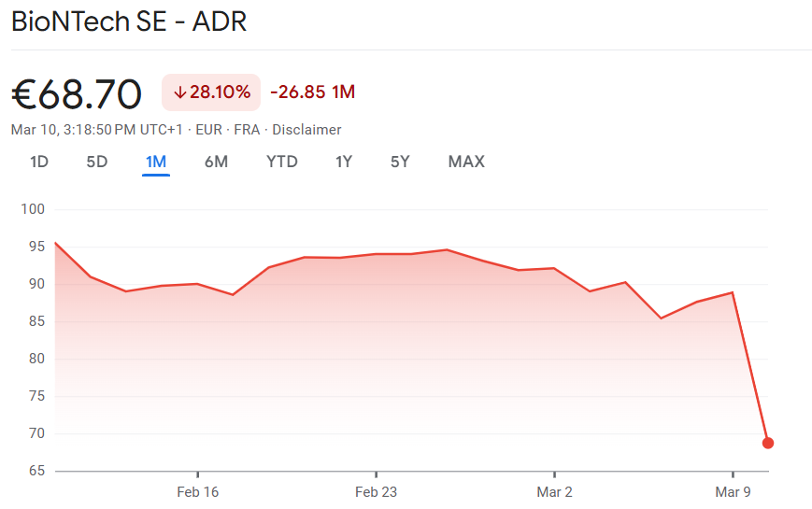812x509 pixels.
Task: Click the Mar 9 date marker on the axis
Action: tap(733, 491)
